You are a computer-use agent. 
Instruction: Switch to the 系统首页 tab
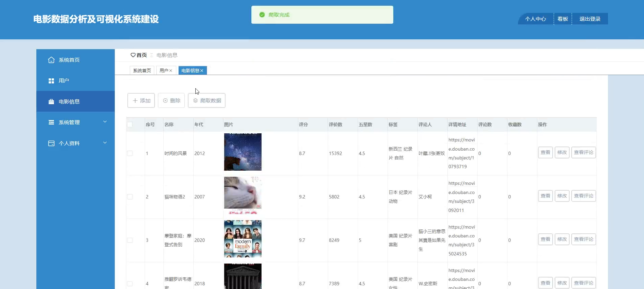142,71
